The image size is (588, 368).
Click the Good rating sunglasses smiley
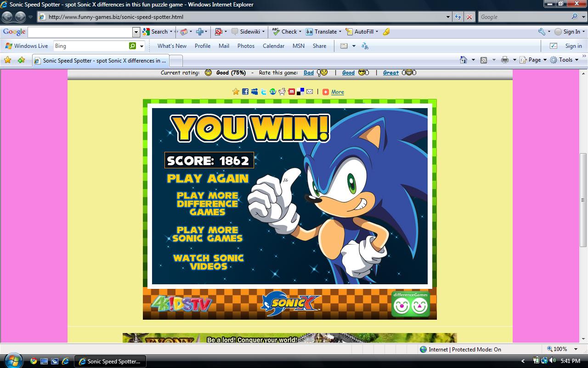coord(363,72)
